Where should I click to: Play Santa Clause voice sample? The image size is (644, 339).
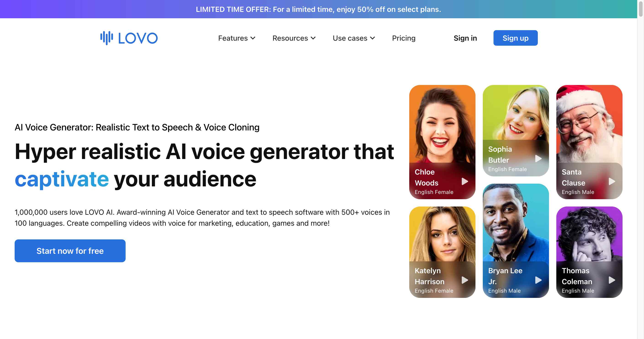tap(612, 182)
